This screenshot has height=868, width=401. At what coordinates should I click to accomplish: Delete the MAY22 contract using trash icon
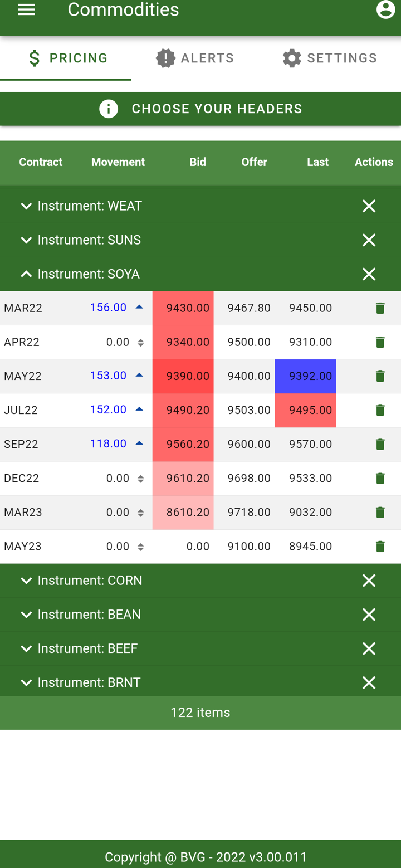(x=380, y=376)
